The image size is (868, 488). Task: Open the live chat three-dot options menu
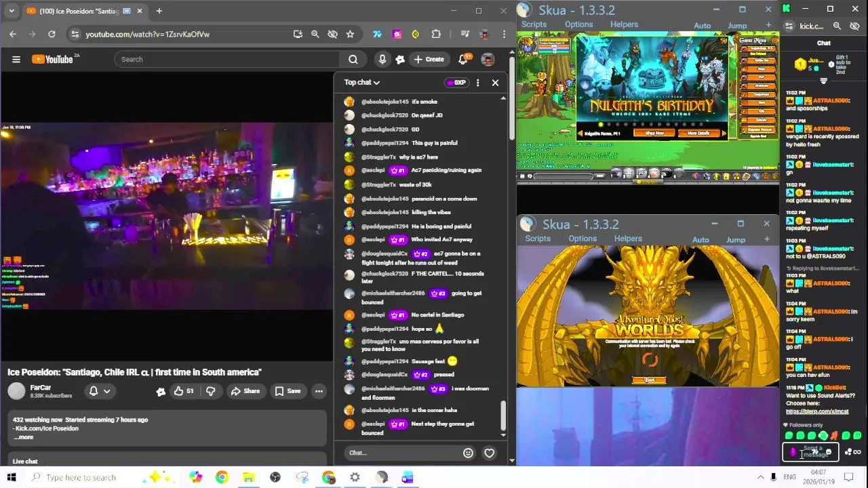(x=477, y=83)
